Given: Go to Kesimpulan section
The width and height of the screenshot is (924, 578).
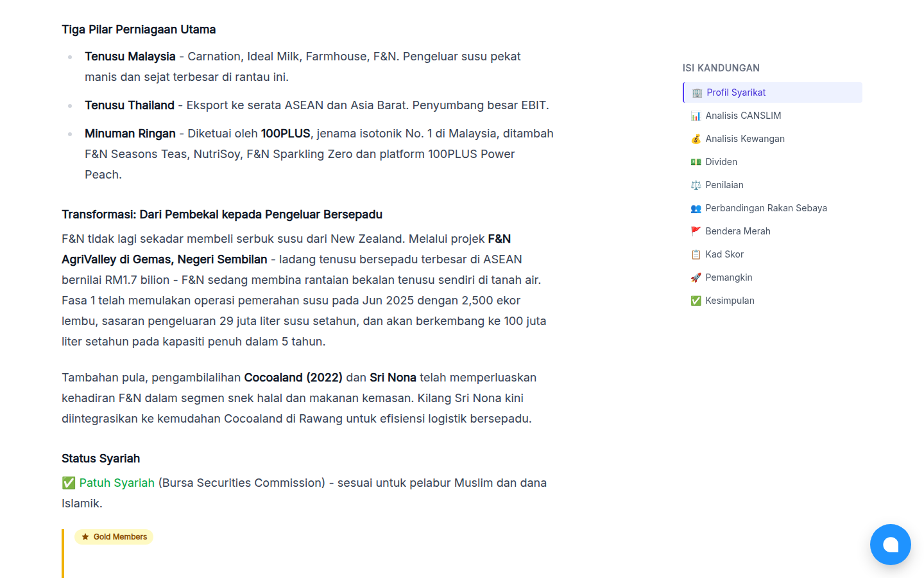Looking at the screenshot, I should 773,301.
